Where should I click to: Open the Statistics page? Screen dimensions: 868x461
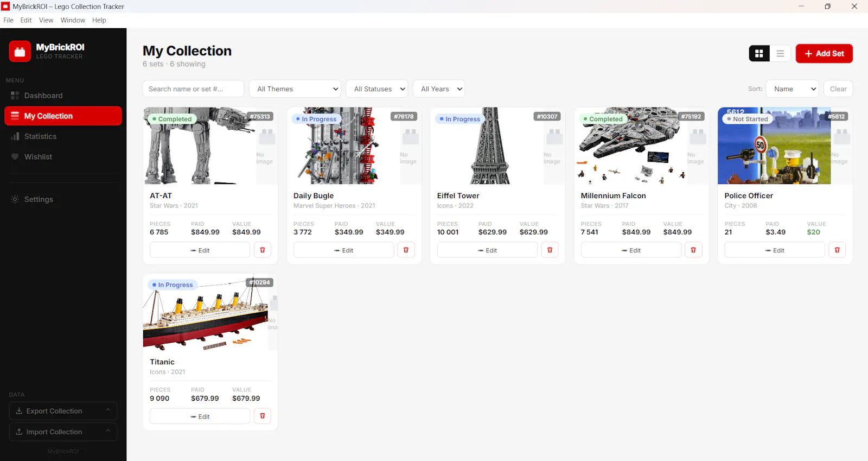coord(63,136)
